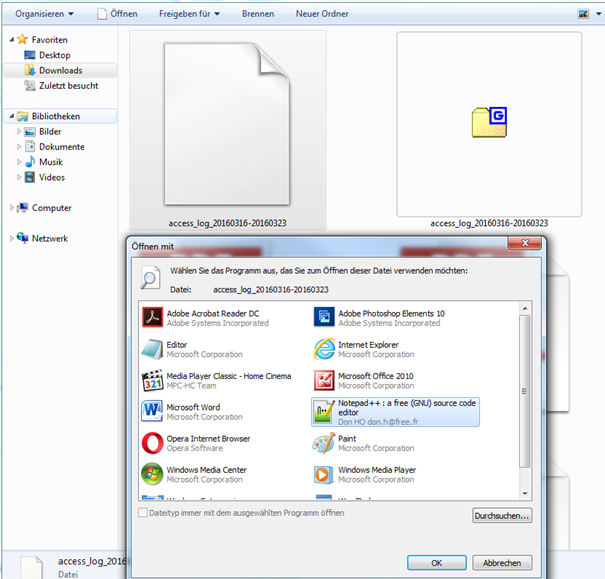Choose Microsoft Word icon
Image resolution: width=605 pixels, height=579 pixels.
(x=152, y=411)
